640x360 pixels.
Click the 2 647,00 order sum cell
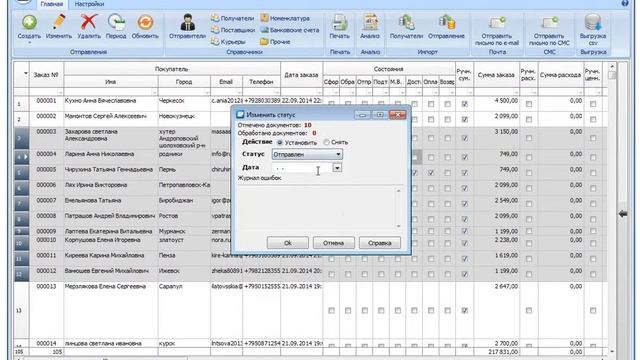496,311
